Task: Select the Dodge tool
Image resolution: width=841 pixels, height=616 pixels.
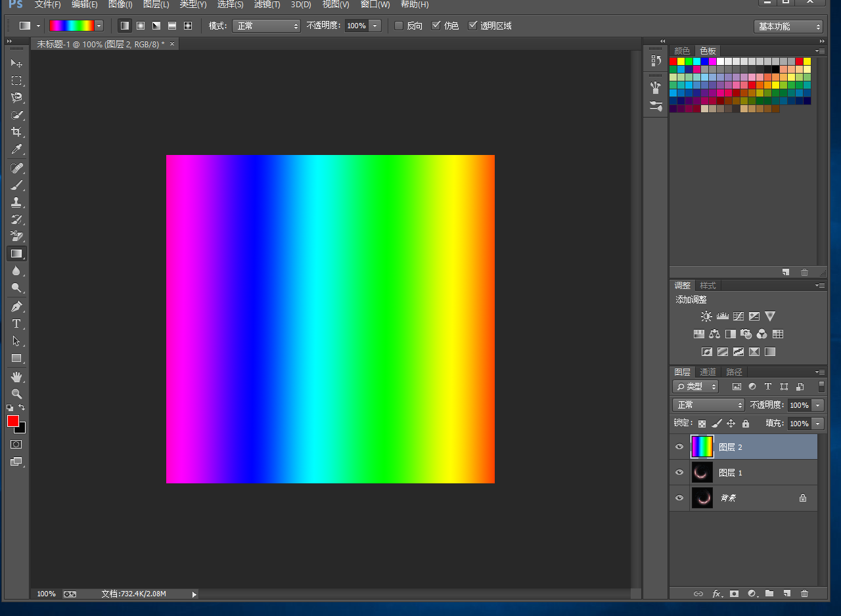Action: [x=16, y=288]
